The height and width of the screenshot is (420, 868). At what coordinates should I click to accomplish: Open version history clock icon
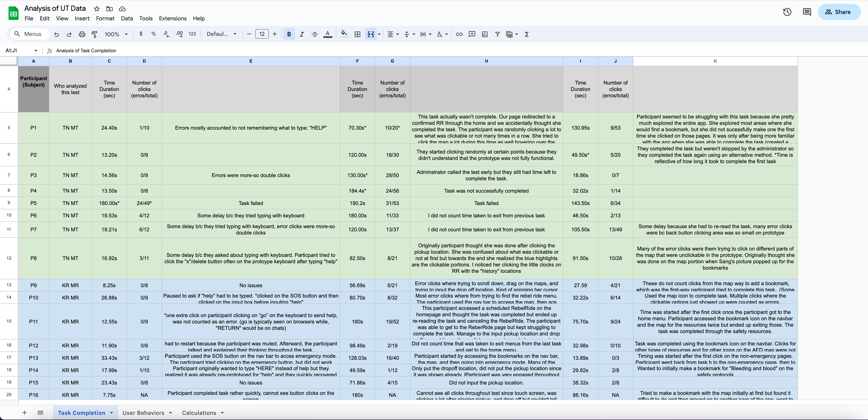pos(787,12)
